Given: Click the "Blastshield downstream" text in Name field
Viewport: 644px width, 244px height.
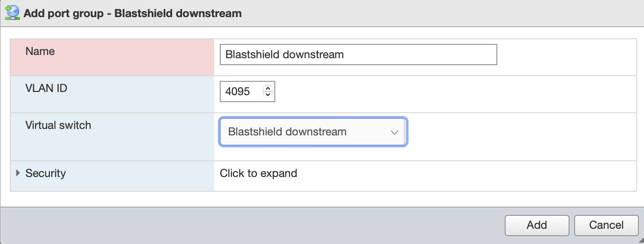Looking at the screenshot, I should [284, 55].
